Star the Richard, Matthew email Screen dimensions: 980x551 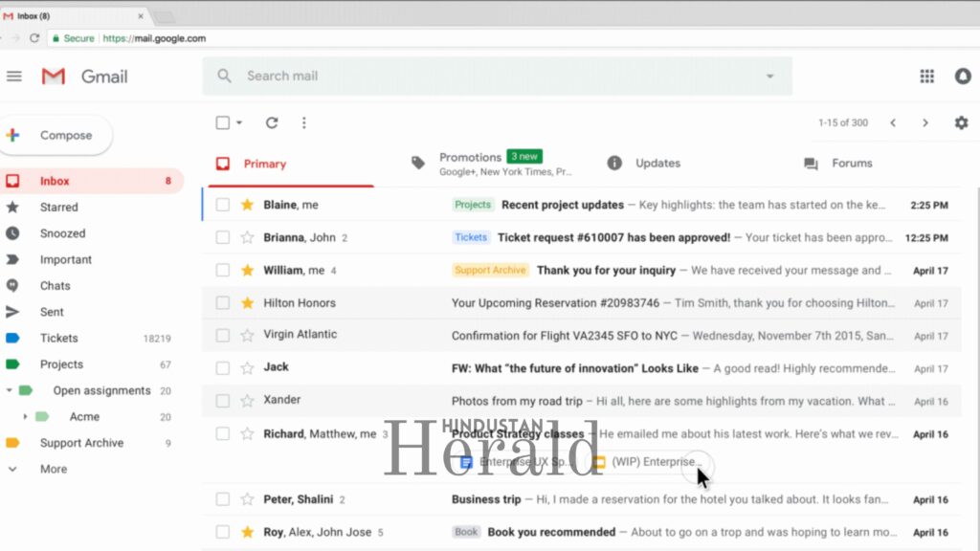[248, 433]
